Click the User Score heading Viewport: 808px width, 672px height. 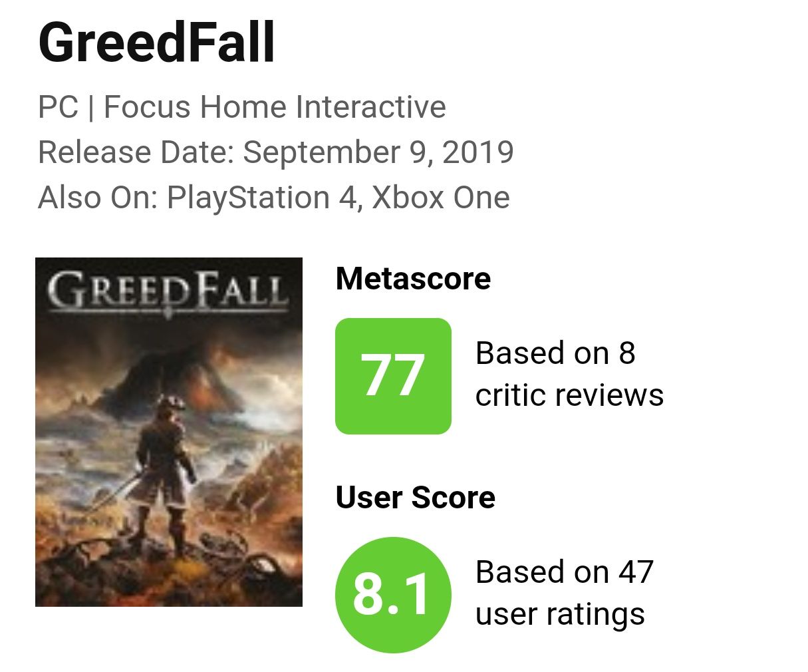[x=415, y=498]
